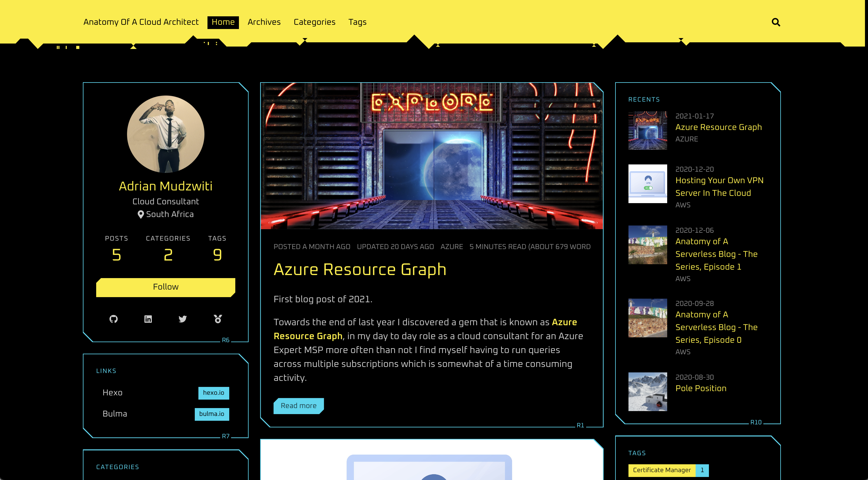This screenshot has height=480, width=868.
Task: Open Anatomy of A Serverless Blog Episode 0
Action: pos(716,327)
